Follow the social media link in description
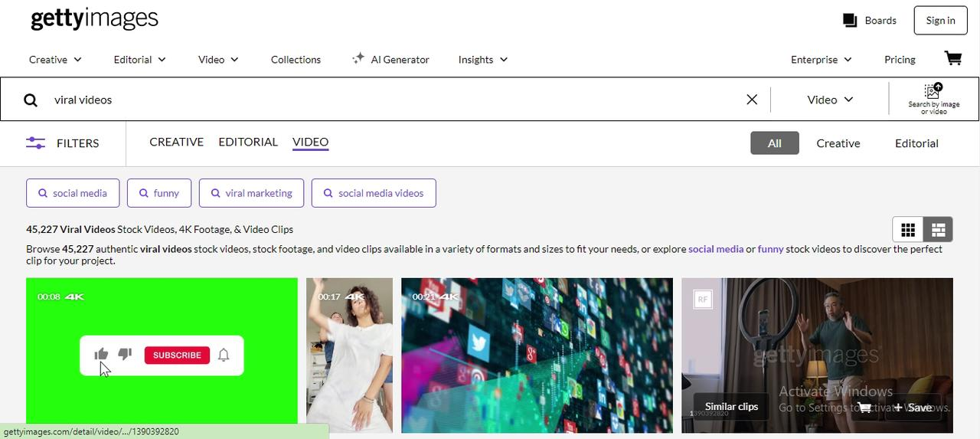Screen dimensions: 980x439 [716, 249]
